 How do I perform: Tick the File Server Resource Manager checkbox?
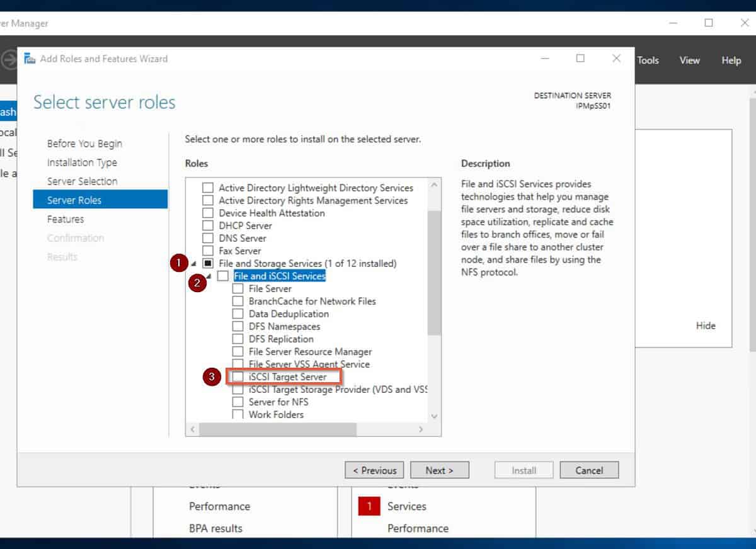pos(238,351)
